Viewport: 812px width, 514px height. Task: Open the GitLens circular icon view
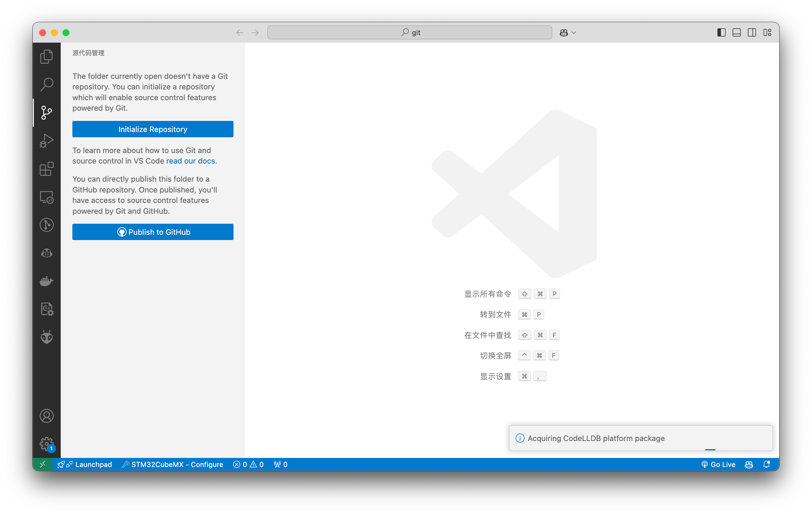coord(46,225)
